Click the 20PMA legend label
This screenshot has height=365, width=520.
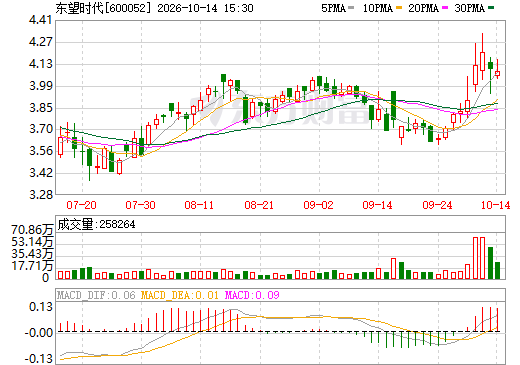(x=423, y=8)
